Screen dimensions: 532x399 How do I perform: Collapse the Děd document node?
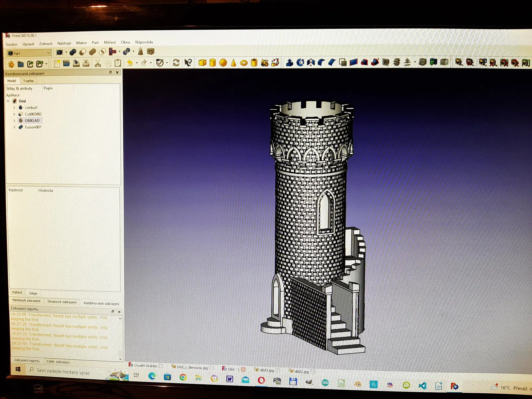pos(8,101)
